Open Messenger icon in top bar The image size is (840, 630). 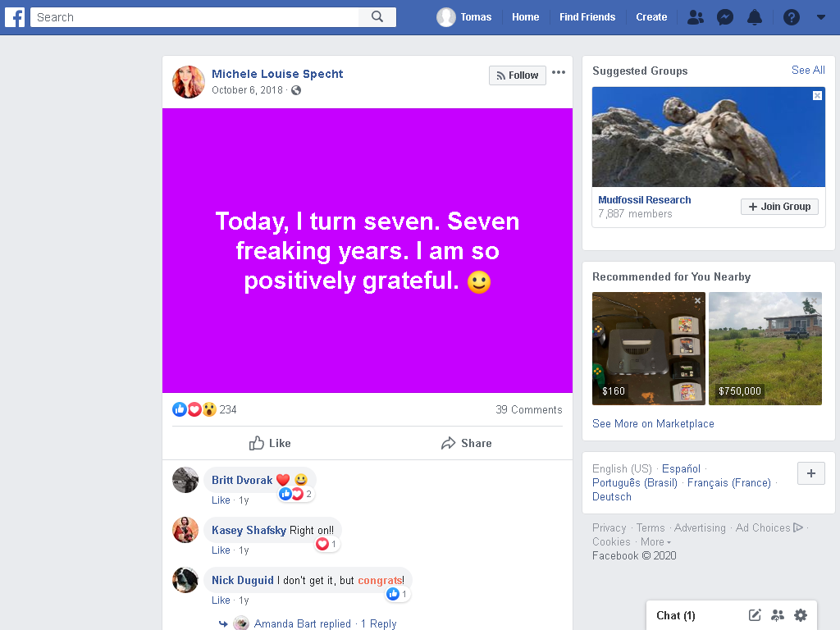(725, 17)
